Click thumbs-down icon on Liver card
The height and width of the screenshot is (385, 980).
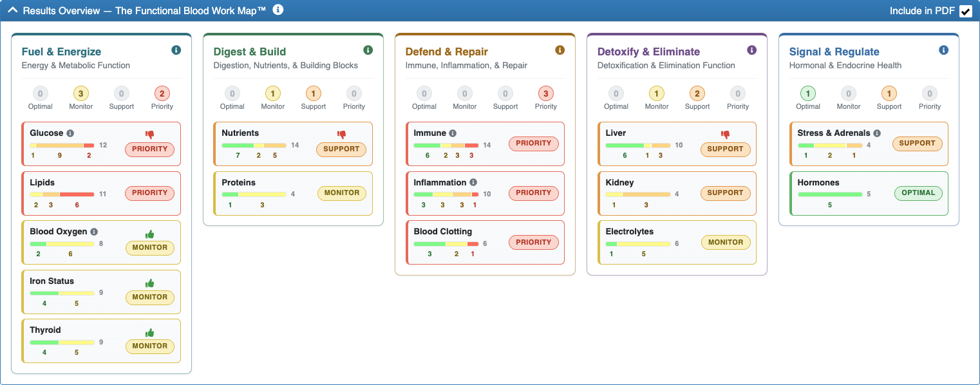coord(726,135)
